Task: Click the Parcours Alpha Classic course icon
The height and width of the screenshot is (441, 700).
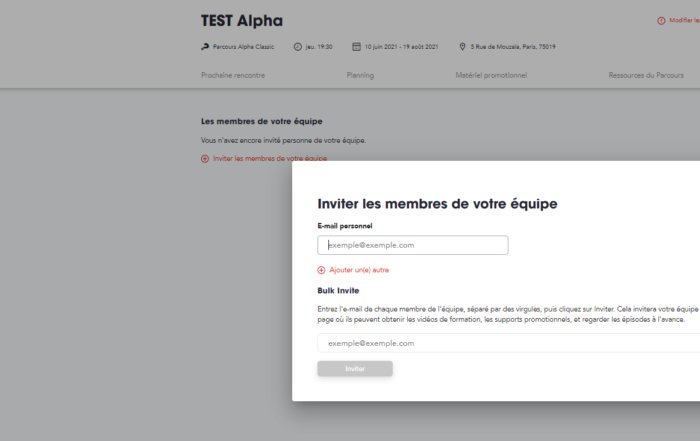Action: 205,46
